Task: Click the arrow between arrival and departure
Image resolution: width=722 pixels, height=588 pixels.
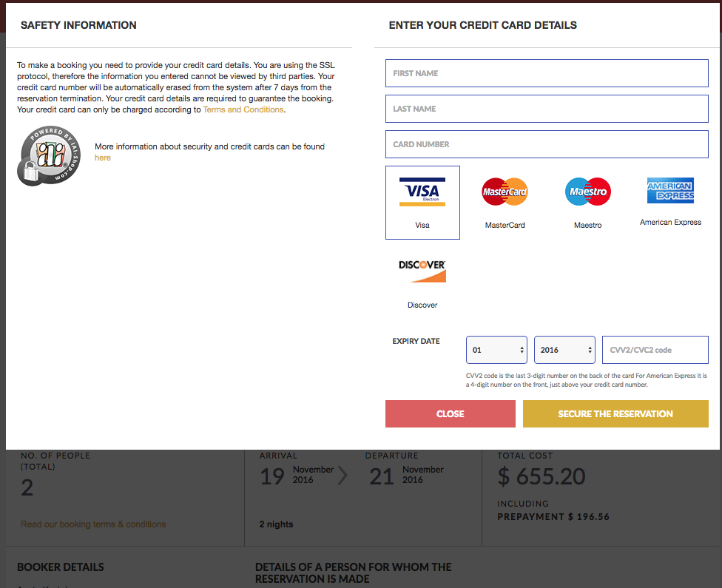Action: pos(343,475)
